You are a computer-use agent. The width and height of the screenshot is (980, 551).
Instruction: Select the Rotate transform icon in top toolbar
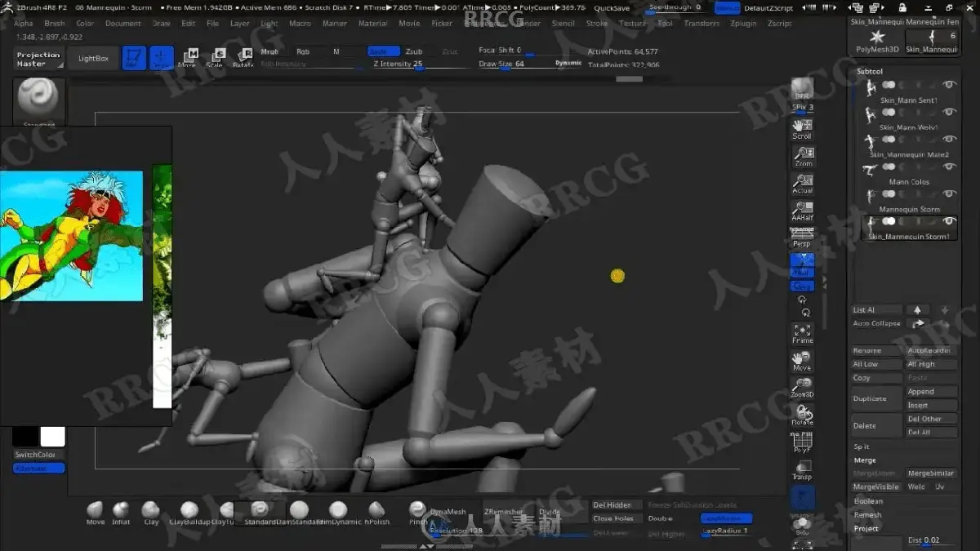pos(243,58)
